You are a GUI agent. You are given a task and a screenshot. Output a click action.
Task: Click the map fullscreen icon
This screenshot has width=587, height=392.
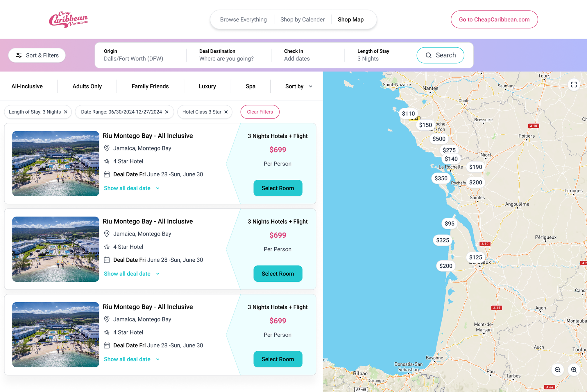574,85
